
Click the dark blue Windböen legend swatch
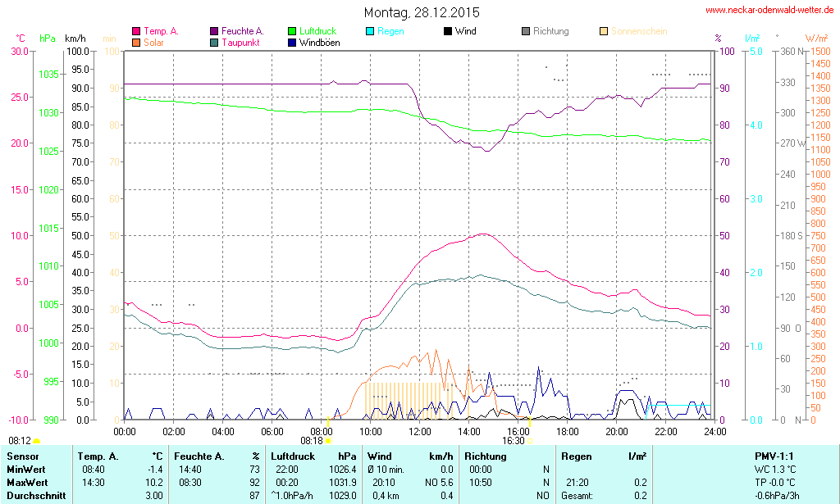pos(292,42)
